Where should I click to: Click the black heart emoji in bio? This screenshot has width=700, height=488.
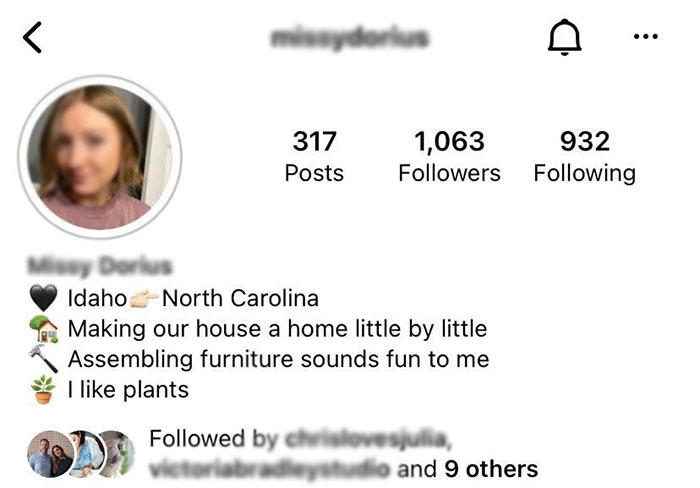point(43,298)
